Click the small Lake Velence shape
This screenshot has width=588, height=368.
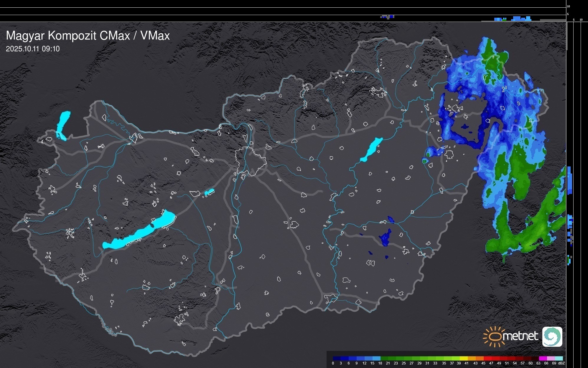tap(209, 192)
